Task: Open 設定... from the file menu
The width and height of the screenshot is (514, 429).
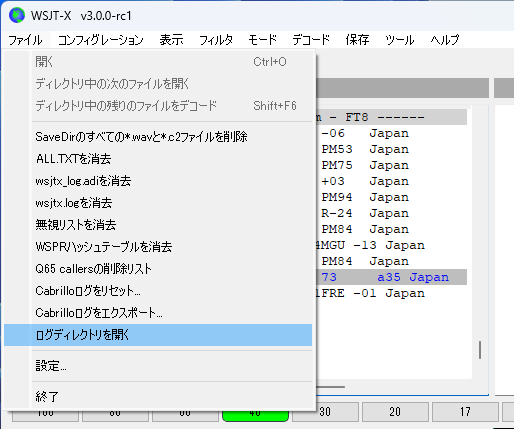Action: [x=158, y=366]
